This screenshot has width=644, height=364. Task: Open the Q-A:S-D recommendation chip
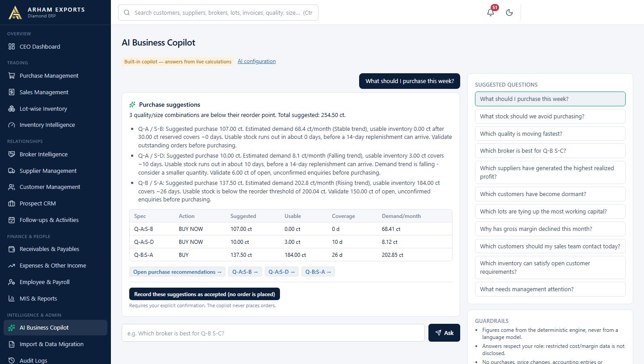(282, 272)
